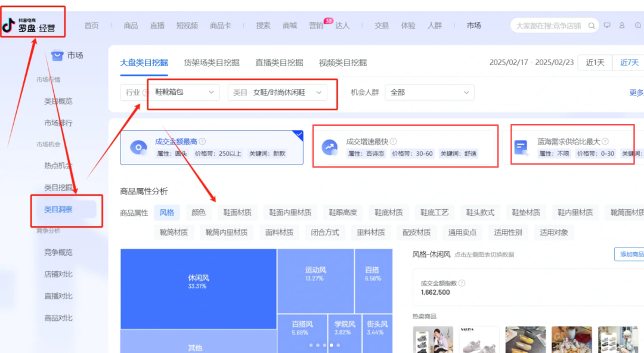Open the monitor screen icon in header
644x353 pixels.
607,26
